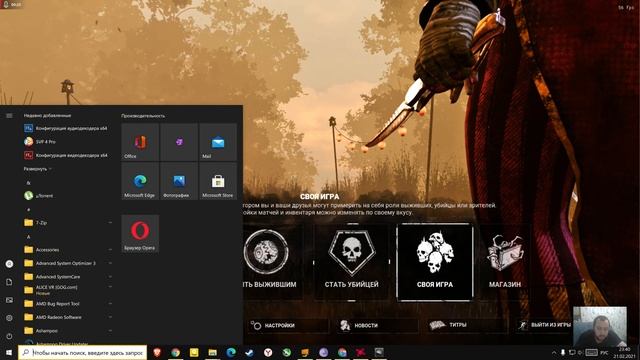640x360 pixels.
Task: Select the СТАТЬ УБИЙЦЕЙ game mode
Action: [351, 262]
